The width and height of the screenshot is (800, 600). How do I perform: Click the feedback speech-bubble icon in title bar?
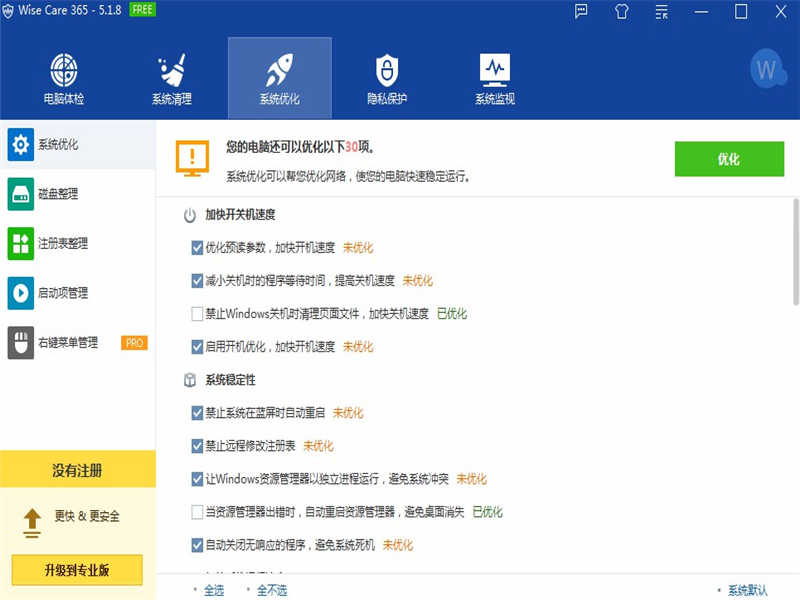(x=581, y=11)
